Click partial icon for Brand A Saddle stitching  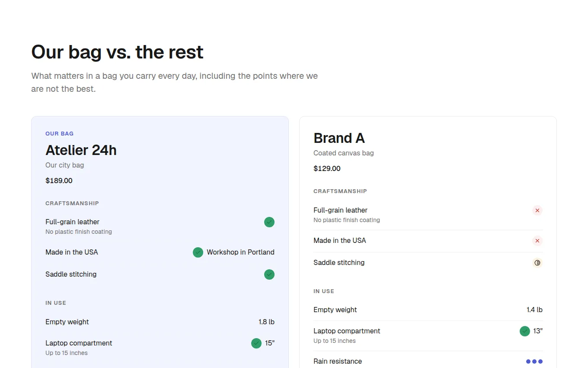pos(537,263)
